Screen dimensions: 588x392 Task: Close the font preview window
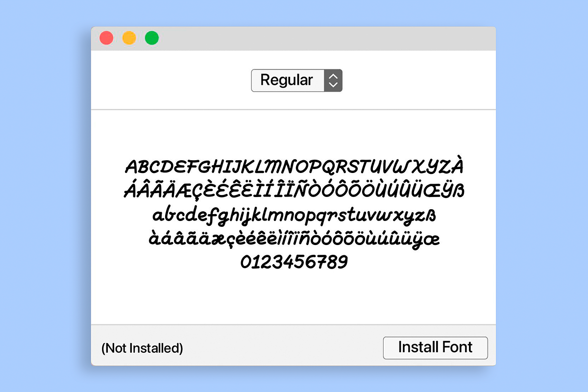pyautogui.click(x=106, y=38)
